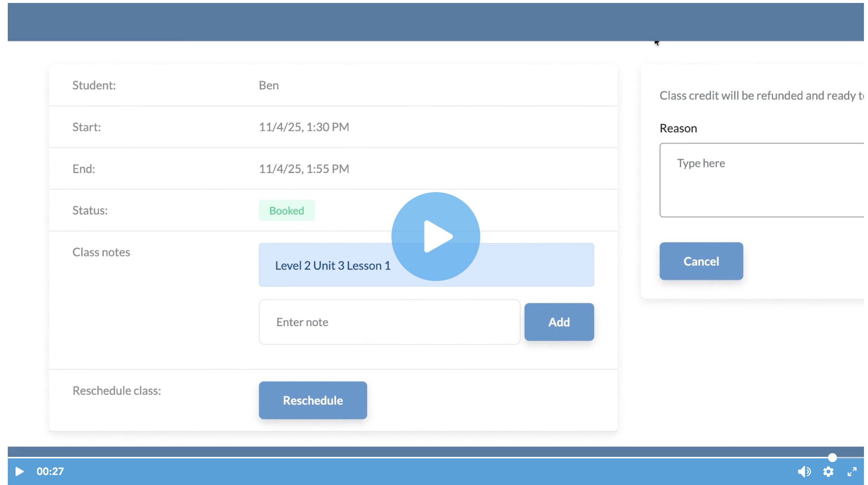Viewport: 868px width, 485px height.
Task: Focus the Enter note input field
Action: coord(389,322)
